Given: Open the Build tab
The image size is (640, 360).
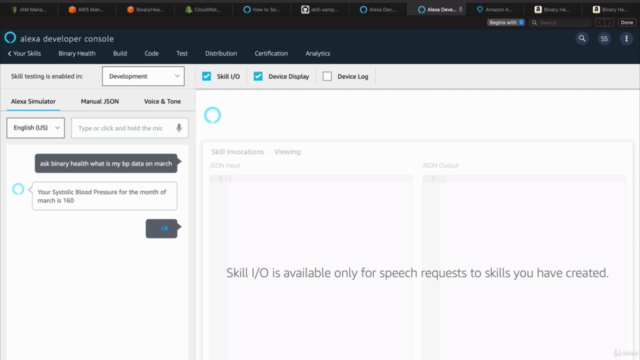Looking at the screenshot, I should click(x=120, y=53).
